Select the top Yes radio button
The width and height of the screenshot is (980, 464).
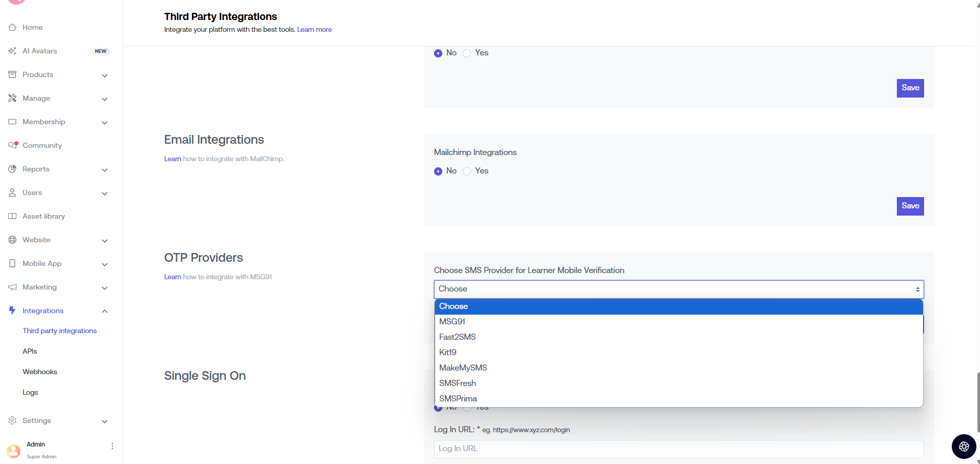coord(467,53)
